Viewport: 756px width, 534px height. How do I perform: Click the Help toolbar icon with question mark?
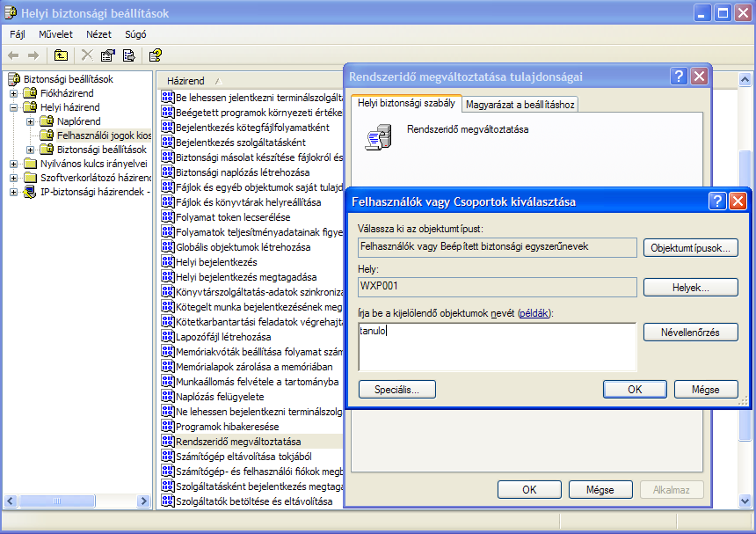[155, 55]
